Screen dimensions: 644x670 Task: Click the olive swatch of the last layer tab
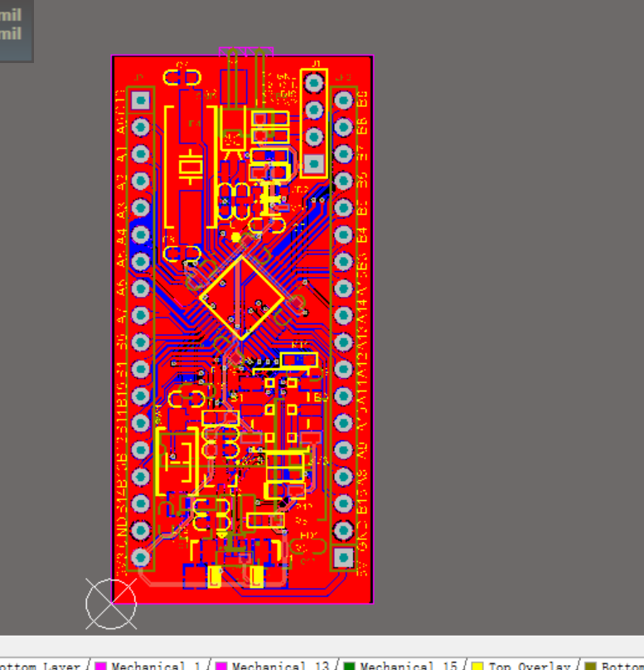[590, 666]
